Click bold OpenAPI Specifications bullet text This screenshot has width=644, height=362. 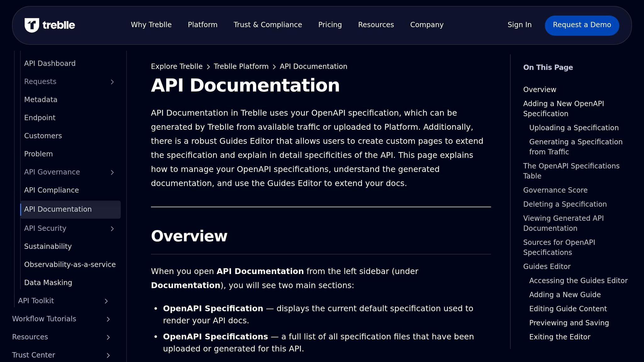click(x=215, y=337)
